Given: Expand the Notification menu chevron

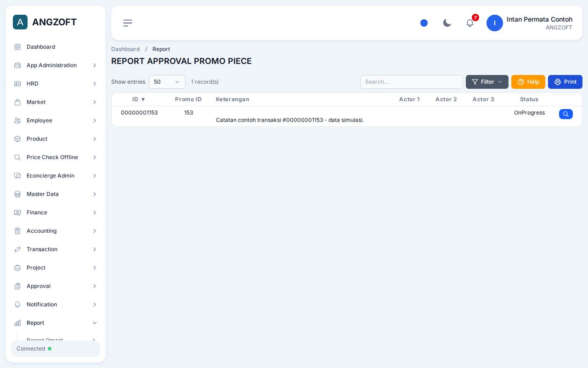Looking at the screenshot, I should (x=95, y=305).
